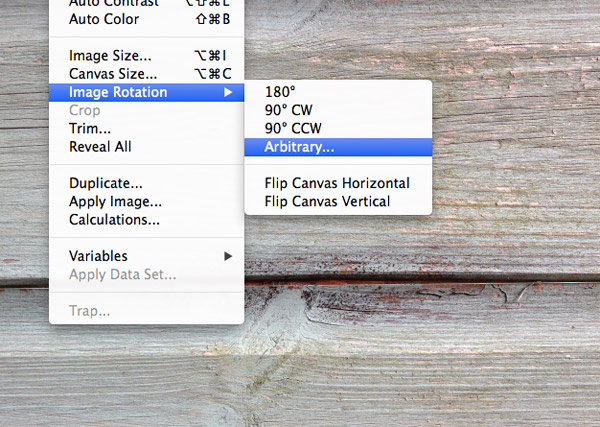The width and height of the screenshot is (600, 427).
Task: Open the Image Size dialog
Action: pyautogui.click(x=110, y=56)
